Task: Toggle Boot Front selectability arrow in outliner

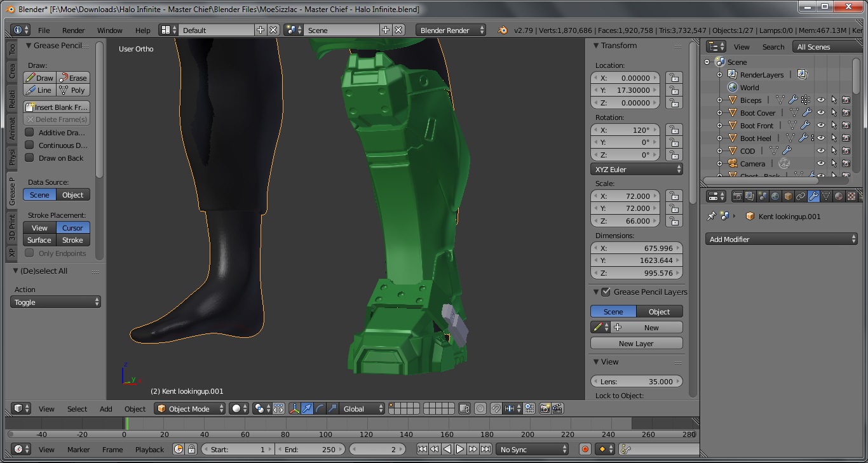Action: tap(833, 125)
